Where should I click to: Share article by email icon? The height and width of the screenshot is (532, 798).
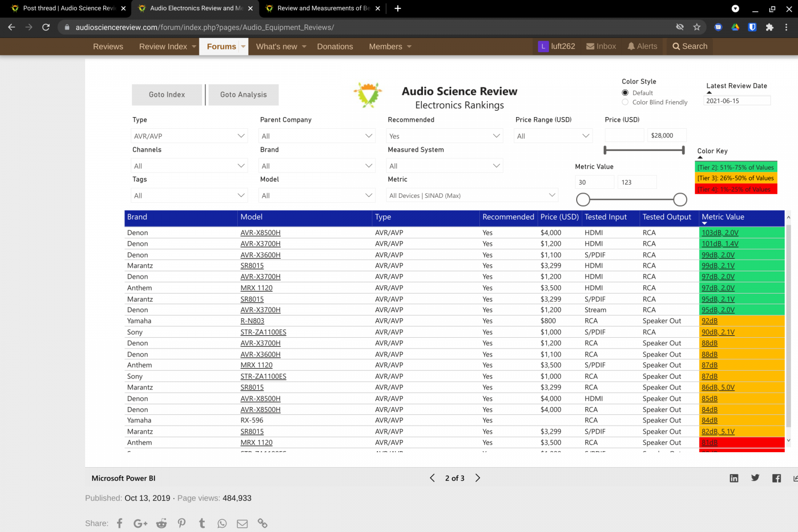click(243, 523)
